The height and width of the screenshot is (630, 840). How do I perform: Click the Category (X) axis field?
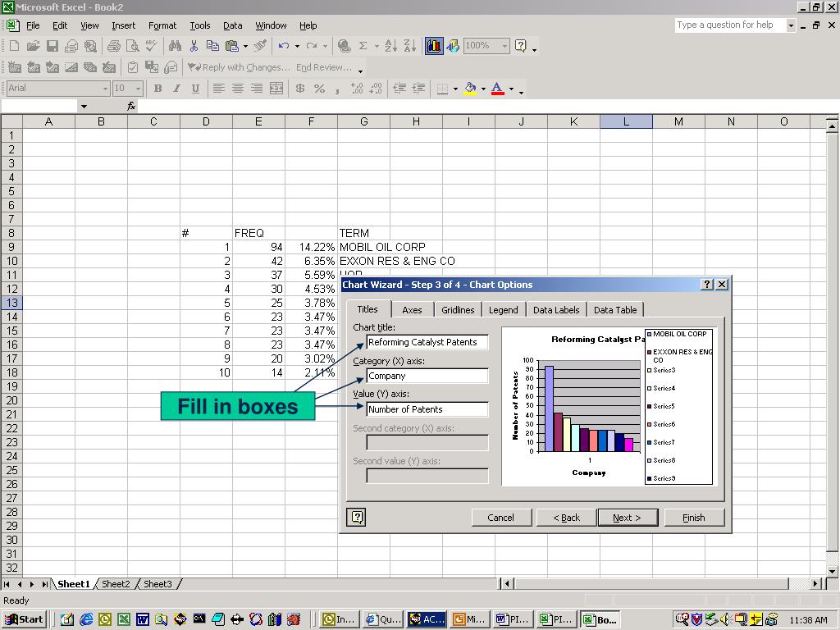[427, 376]
